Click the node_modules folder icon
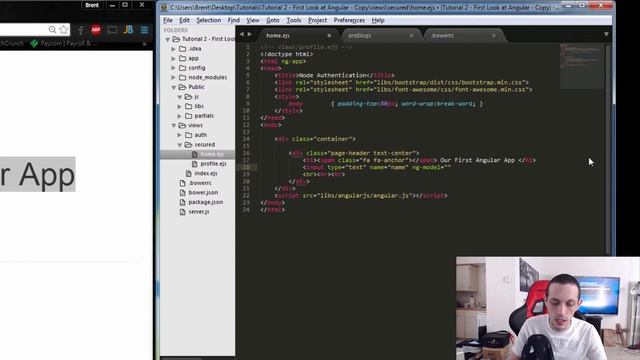The image size is (640, 360). [182, 77]
